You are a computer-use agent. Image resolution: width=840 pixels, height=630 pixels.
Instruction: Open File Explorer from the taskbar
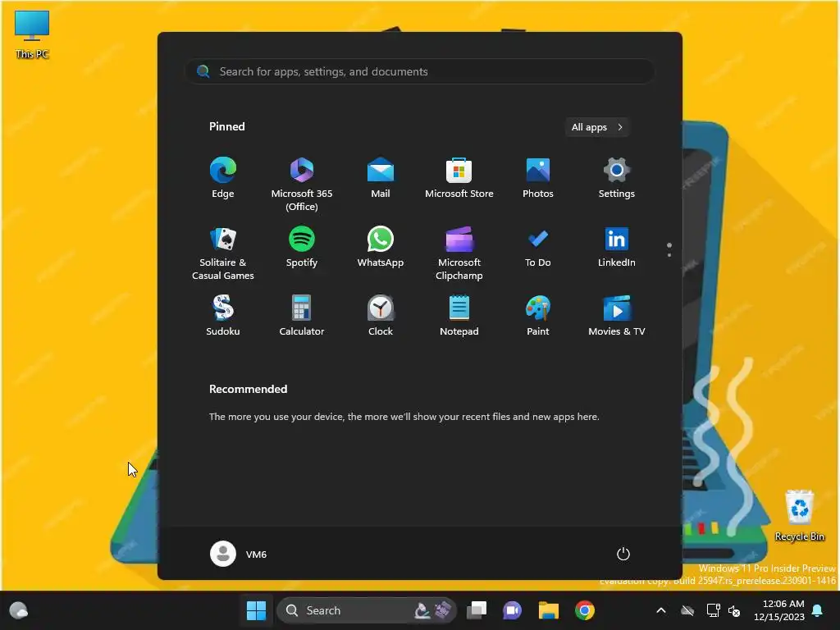(549, 610)
